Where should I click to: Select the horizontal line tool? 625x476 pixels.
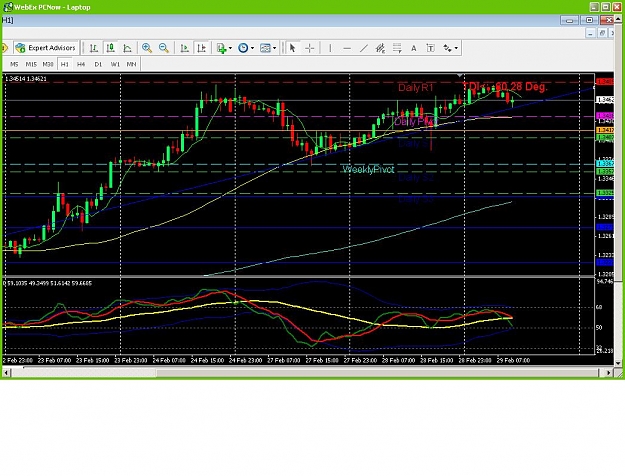point(347,48)
